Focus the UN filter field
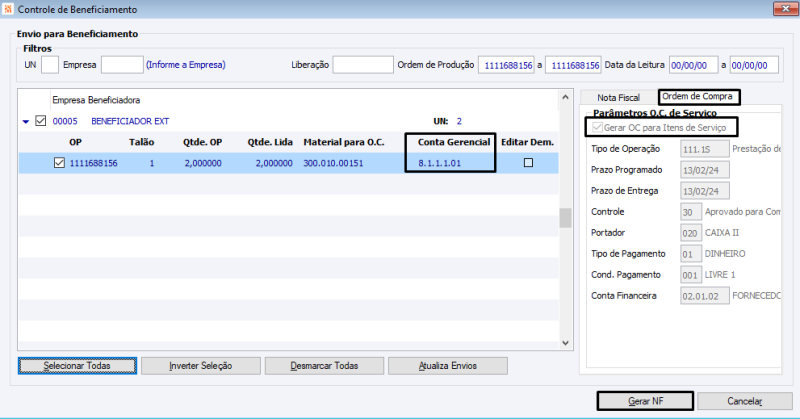This screenshot has height=419, width=800. point(49,65)
